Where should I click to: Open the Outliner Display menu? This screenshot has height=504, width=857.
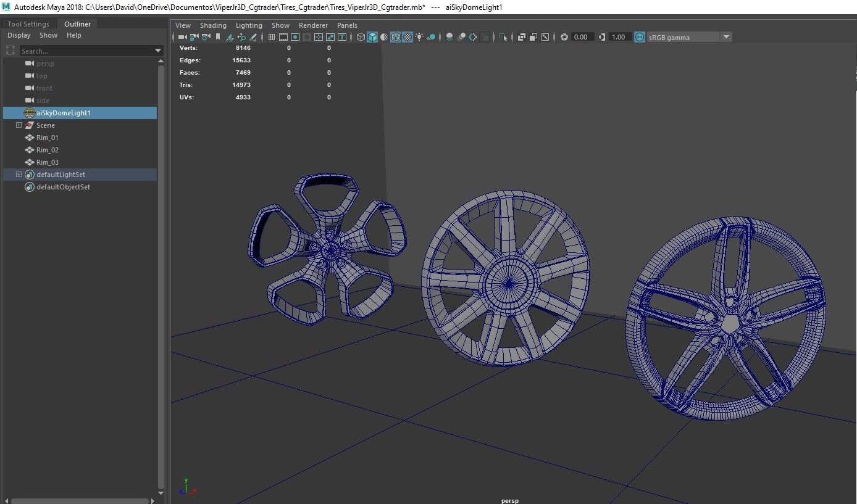click(x=19, y=35)
